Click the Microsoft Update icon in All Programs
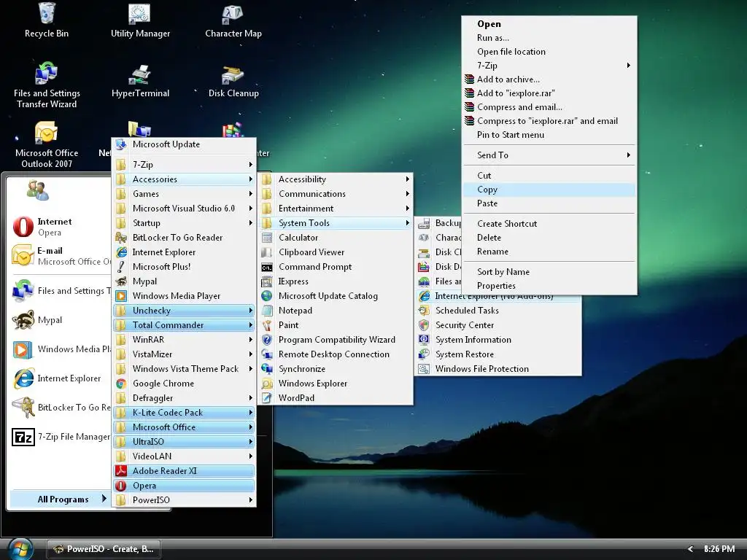Viewport: 747px width, 560px height. [x=121, y=144]
